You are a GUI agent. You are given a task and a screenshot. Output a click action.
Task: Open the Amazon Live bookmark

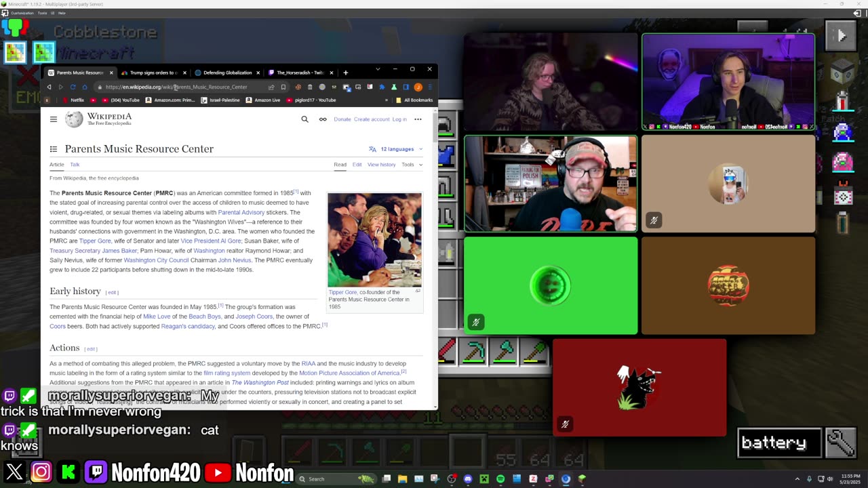(x=262, y=100)
